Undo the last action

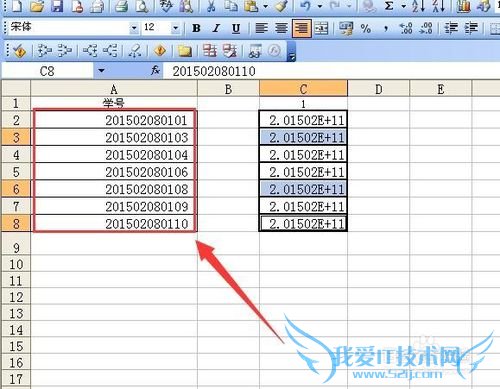306,7
